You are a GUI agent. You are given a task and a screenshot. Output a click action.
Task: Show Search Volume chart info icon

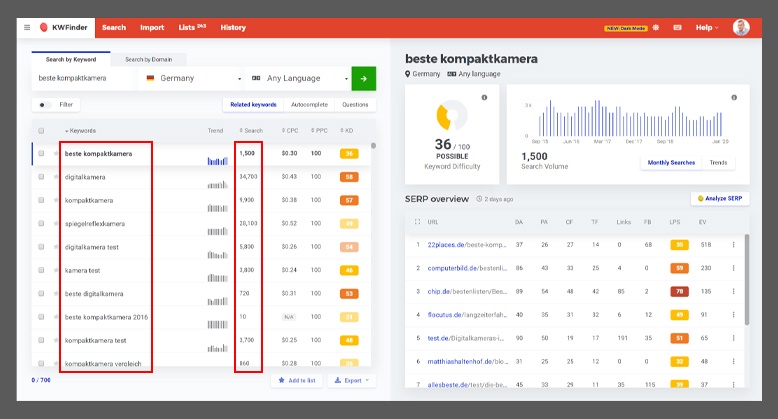[733, 97]
